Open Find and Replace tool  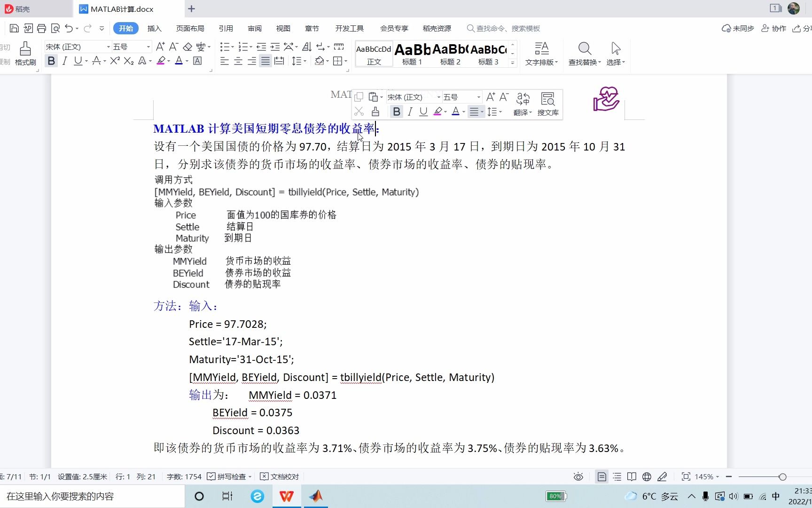585,54
